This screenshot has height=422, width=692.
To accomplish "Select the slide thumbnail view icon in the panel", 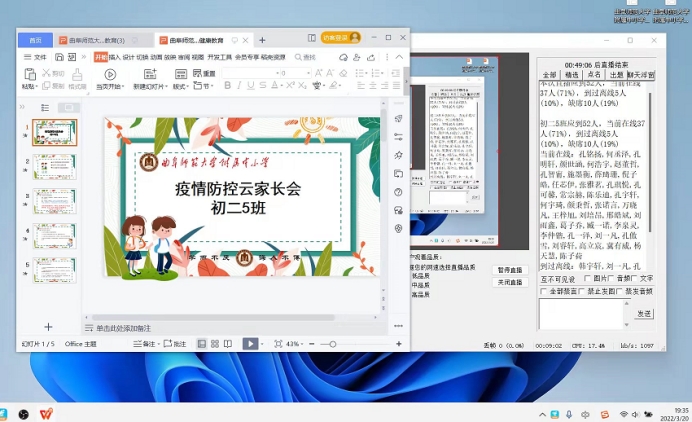I will 69,108.
